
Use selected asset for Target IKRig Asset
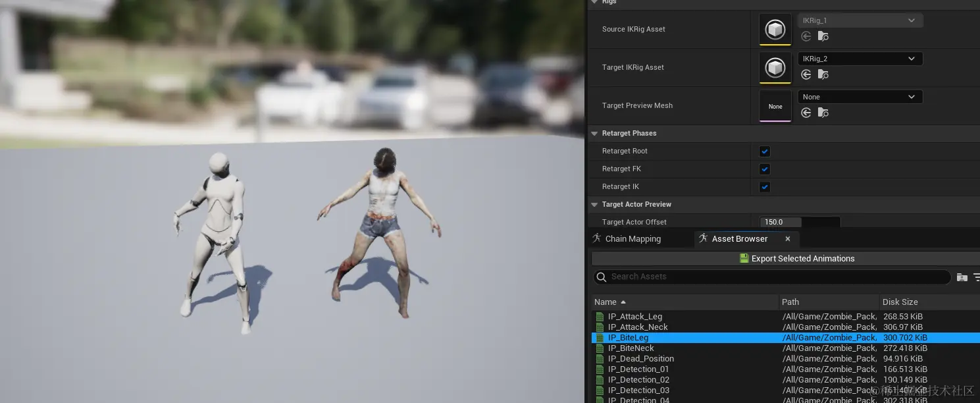[806, 74]
